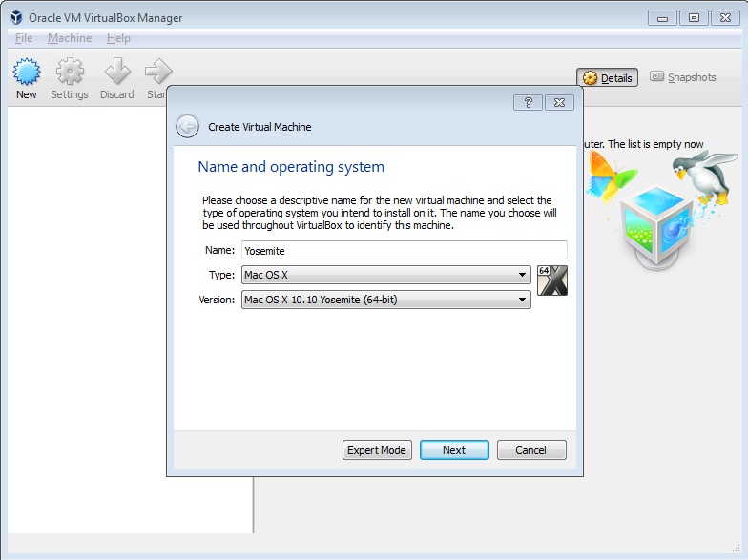Cancel virtual machine creation
The width and height of the screenshot is (748, 560).
pyautogui.click(x=531, y=450)
